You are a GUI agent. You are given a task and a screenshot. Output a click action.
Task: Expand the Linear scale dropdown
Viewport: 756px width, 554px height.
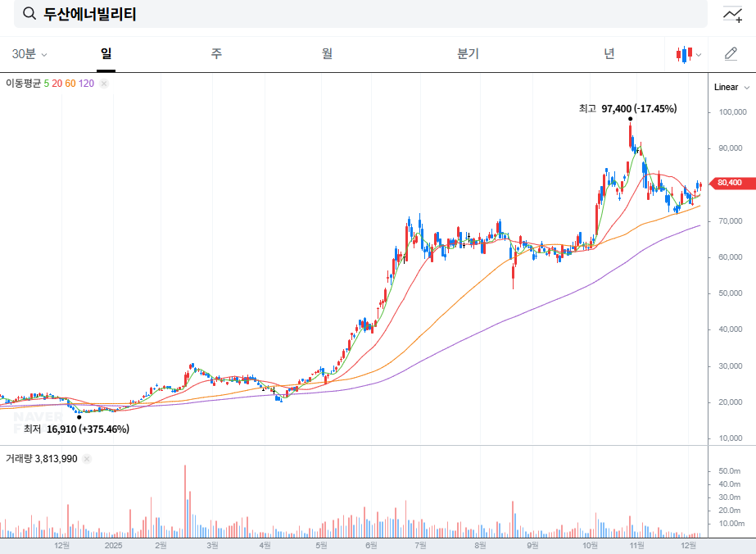(731, 88)
